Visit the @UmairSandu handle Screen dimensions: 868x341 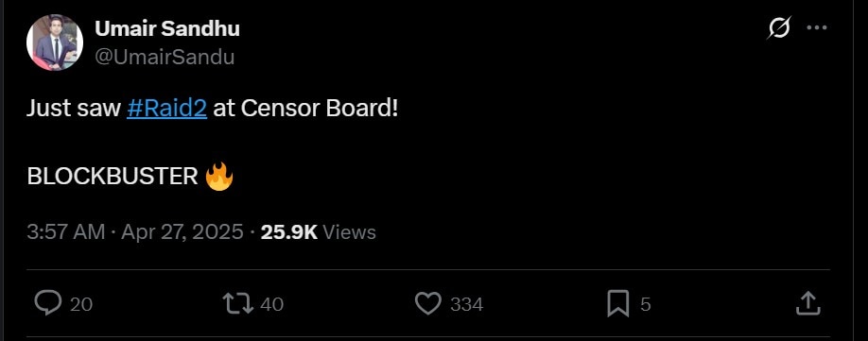click(165, 57)
